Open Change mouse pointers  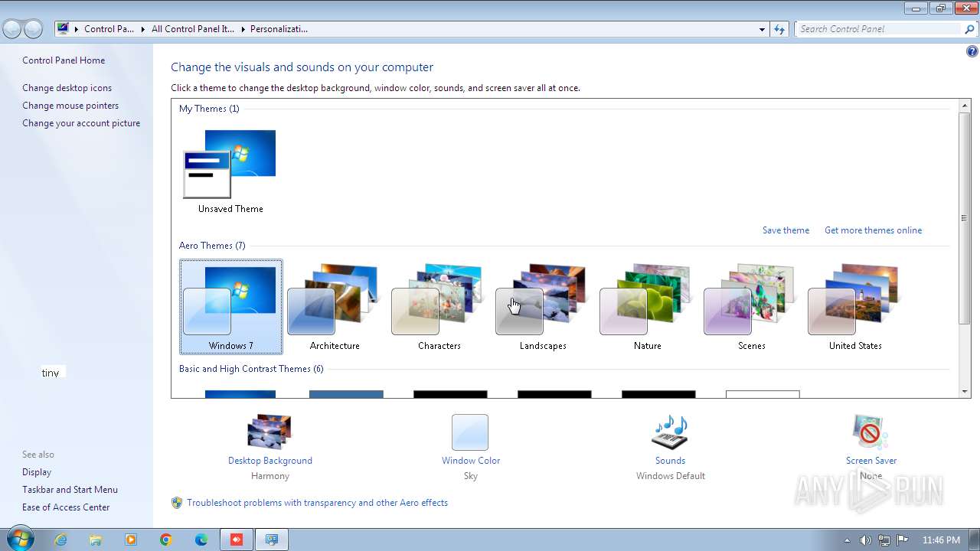pyautogui.click(x=70, y=106)
